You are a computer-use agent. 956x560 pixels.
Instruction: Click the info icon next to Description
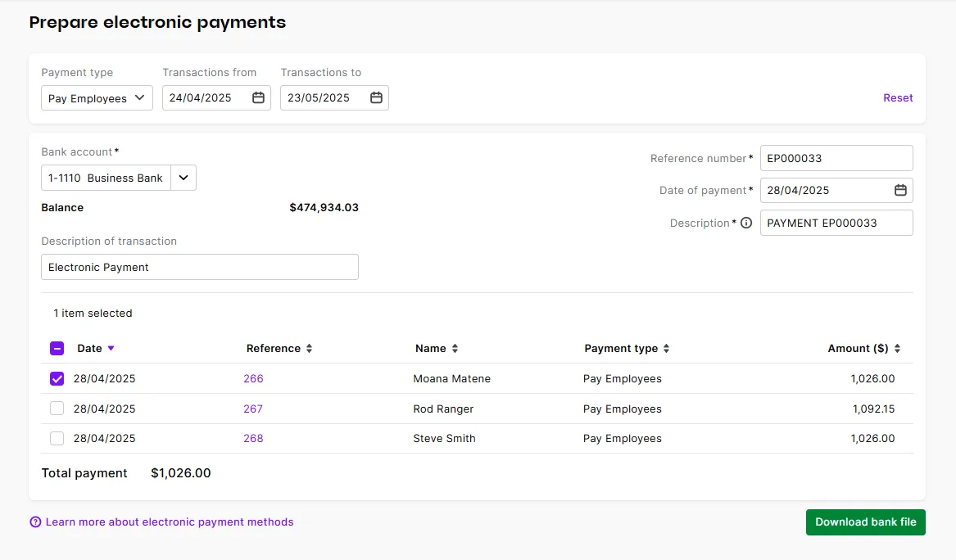click(745, 223)
